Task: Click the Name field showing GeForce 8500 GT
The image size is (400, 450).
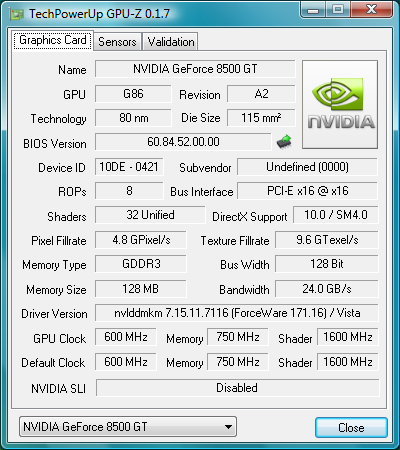Action: coord(195,69)
